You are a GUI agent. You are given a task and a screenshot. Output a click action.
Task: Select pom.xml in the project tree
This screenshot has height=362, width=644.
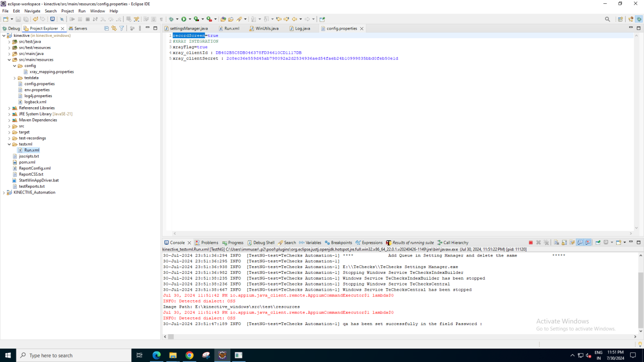(27, 162)
